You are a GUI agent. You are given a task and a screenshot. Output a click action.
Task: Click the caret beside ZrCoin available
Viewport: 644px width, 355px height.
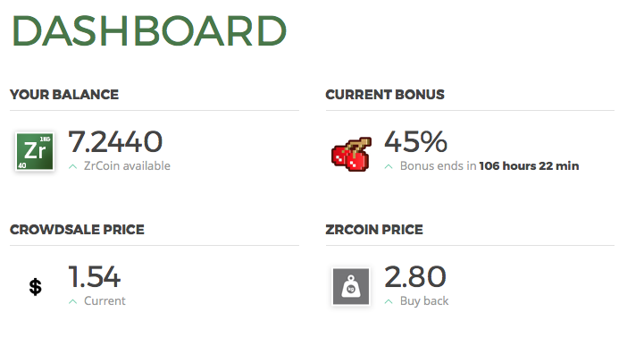72,166
